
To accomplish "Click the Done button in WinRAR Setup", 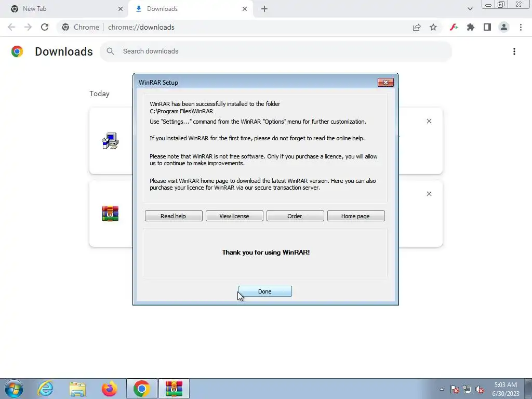I will [x=265, y=291].
